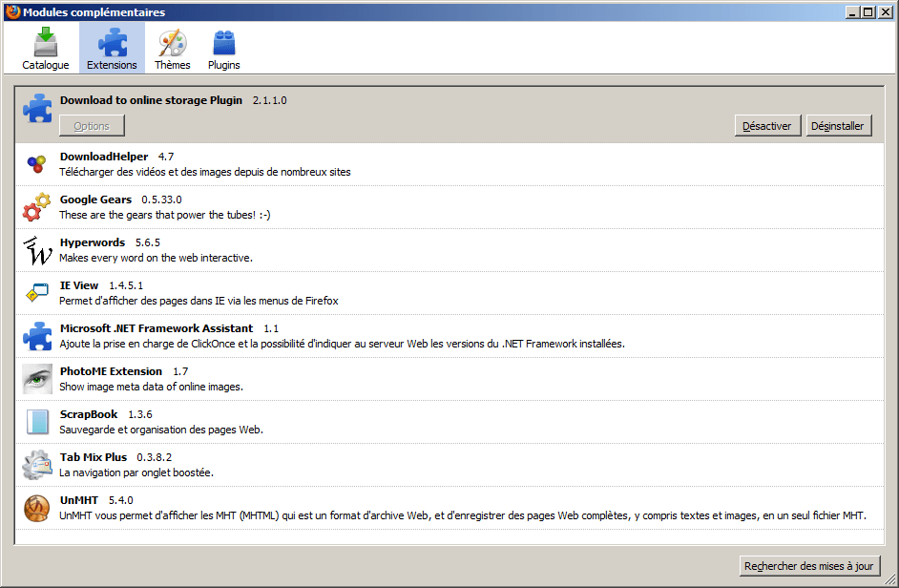Switch to the Plugins tab label
The image size is (899, 588).
point(224,65)
